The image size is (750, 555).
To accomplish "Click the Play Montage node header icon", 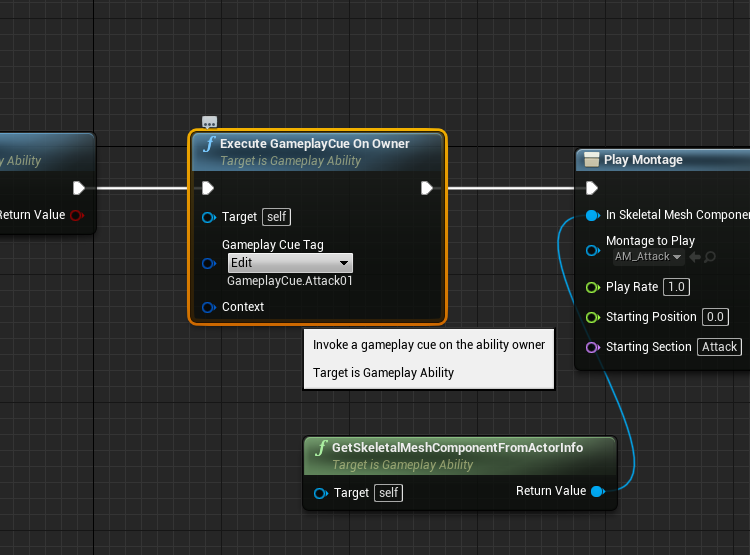I will pyautogui.click(x=592, y=159).
